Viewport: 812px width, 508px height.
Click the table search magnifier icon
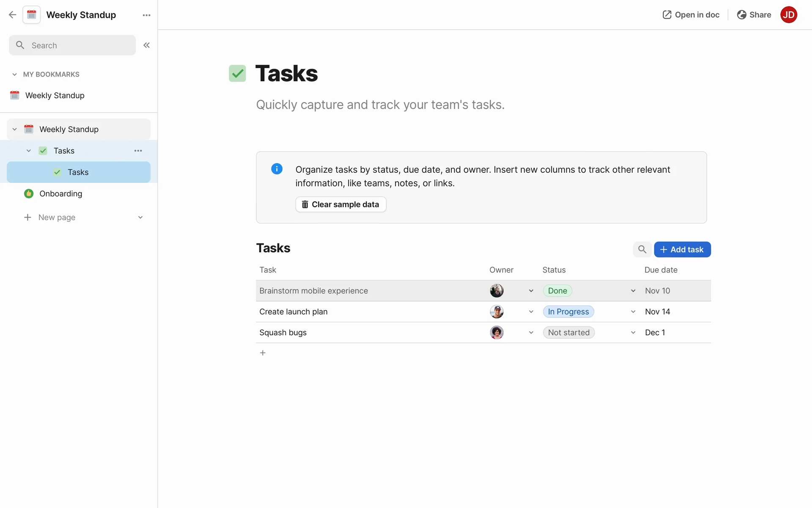point(642,249)
